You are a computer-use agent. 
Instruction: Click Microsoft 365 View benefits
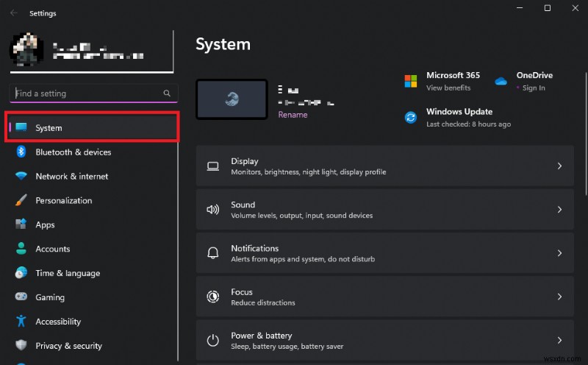click(x=448, y=88)
